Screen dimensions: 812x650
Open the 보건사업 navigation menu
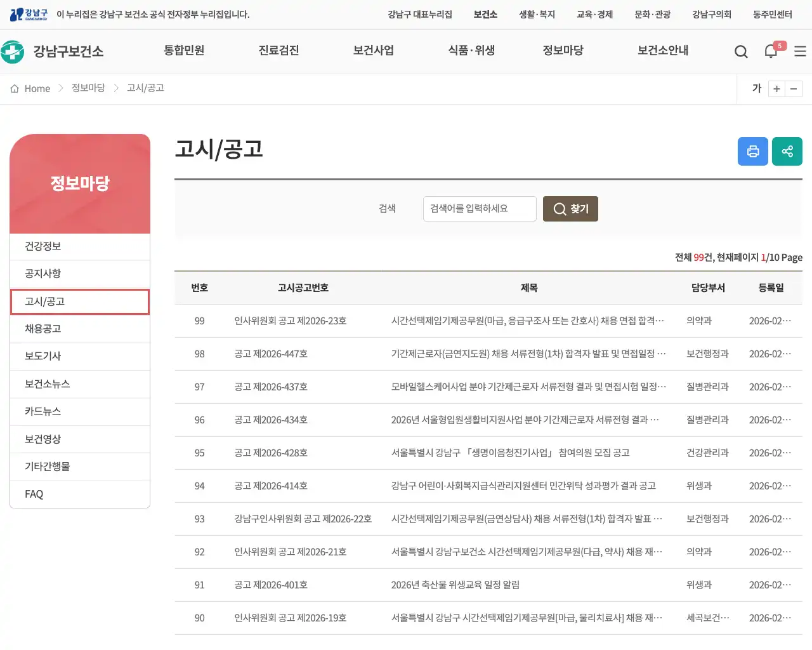[x=373, y=51]
